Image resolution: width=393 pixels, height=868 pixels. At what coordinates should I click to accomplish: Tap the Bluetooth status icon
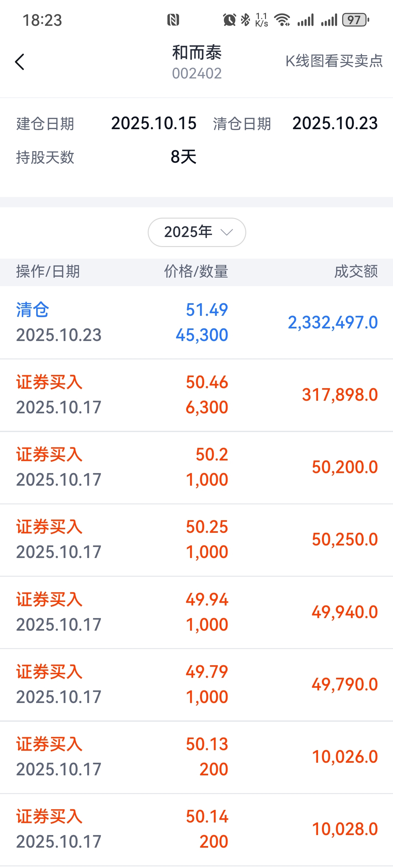click(245, 20)
